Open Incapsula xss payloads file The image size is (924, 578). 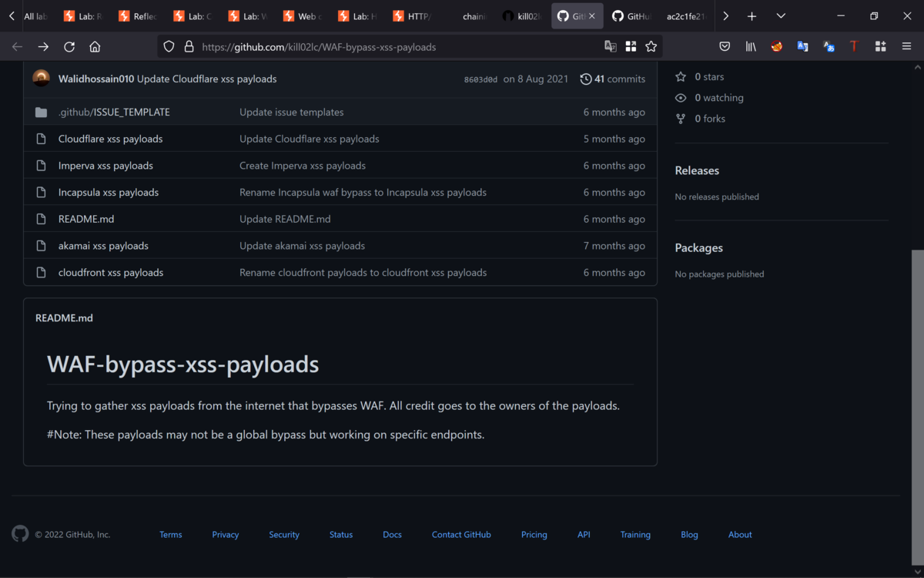109,192
